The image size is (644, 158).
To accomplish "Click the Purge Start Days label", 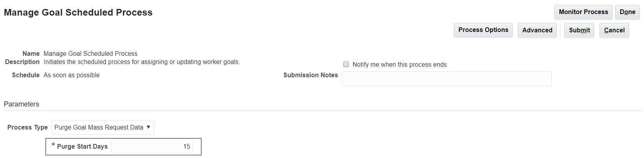I will (x=82, y=147).
